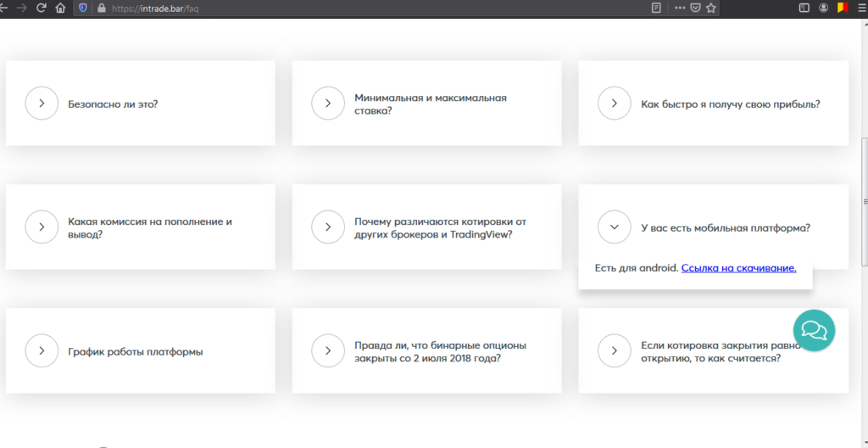Screen dimensions: 868x448
Task: Expand 'Минимальная и максимальная ставка?' question
Action: [x=328, y=104]
